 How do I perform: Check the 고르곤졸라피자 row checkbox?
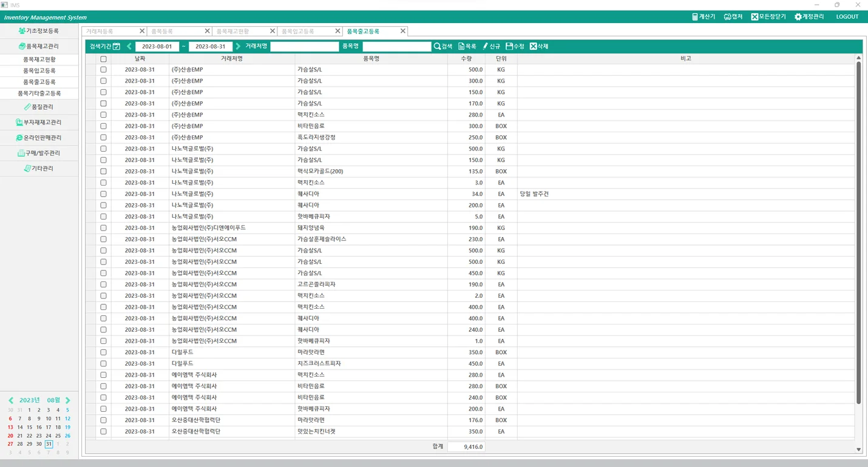(x=103, y=284)
